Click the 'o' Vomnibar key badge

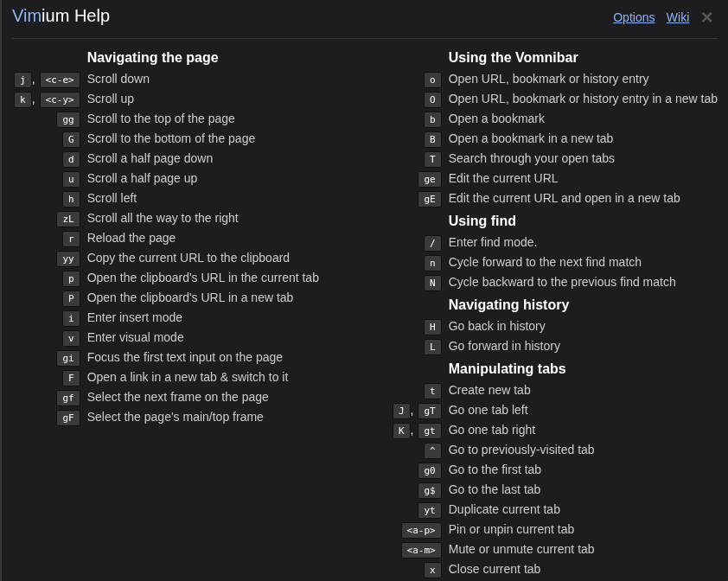[432, 80]
